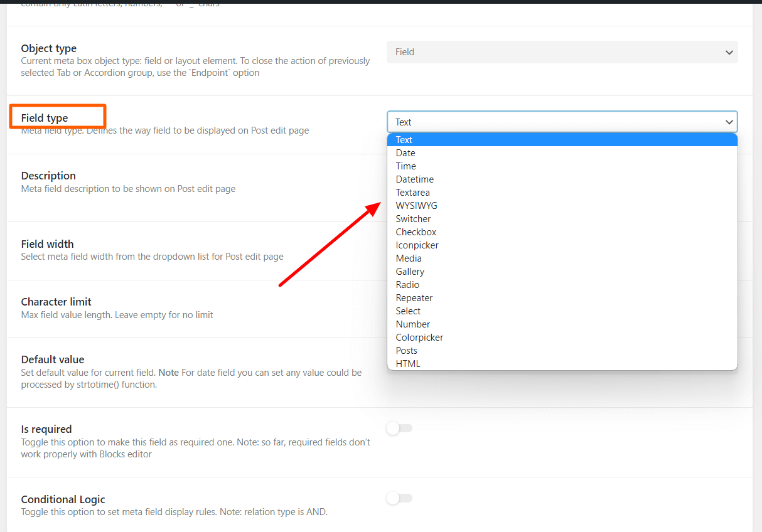This screenshot has width=762, height=532.
Task: Click the Default value heading
Action: click(x=53, y=359)
